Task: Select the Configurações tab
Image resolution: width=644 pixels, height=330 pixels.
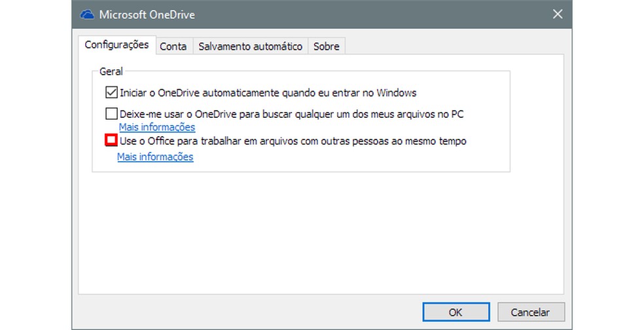Action: point(116,45)
